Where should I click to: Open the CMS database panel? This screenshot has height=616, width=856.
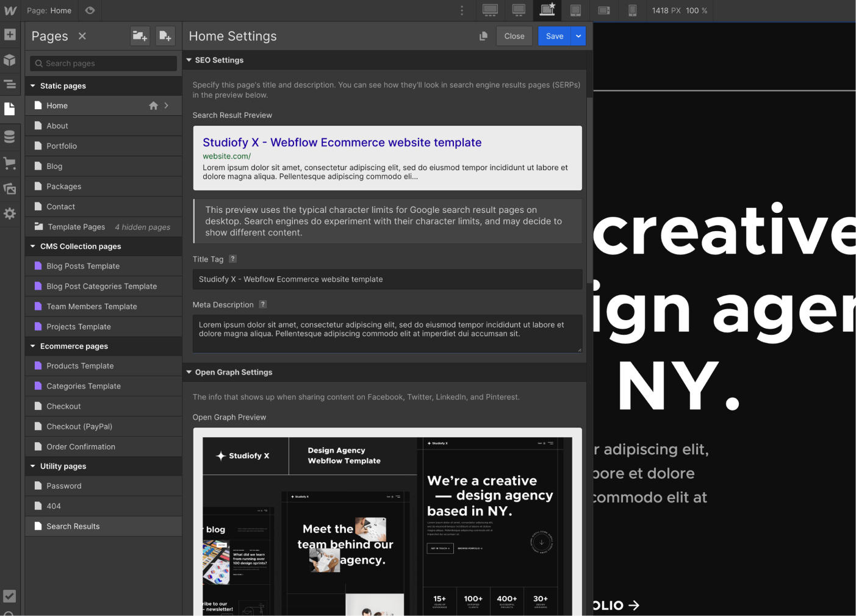point(10,137)
